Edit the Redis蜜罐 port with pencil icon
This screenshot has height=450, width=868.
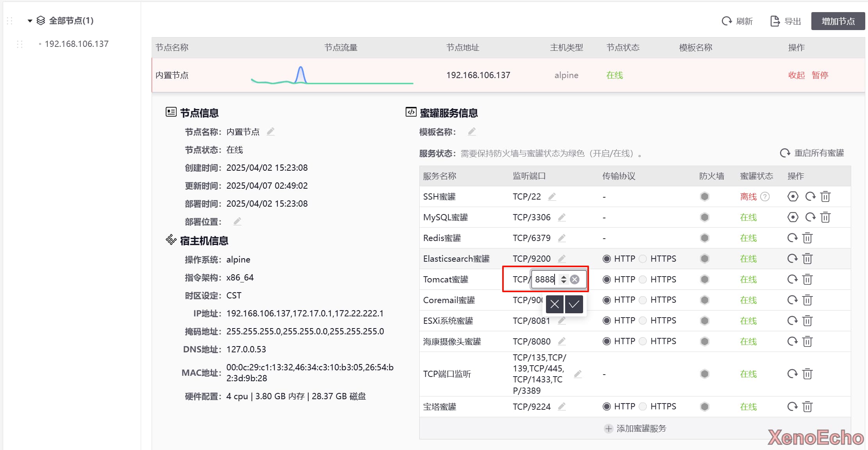tap(562, 238)
